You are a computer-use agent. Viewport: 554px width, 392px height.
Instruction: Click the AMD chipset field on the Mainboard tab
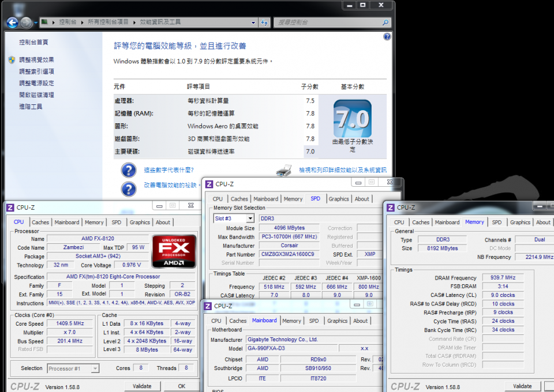(263, 359)
